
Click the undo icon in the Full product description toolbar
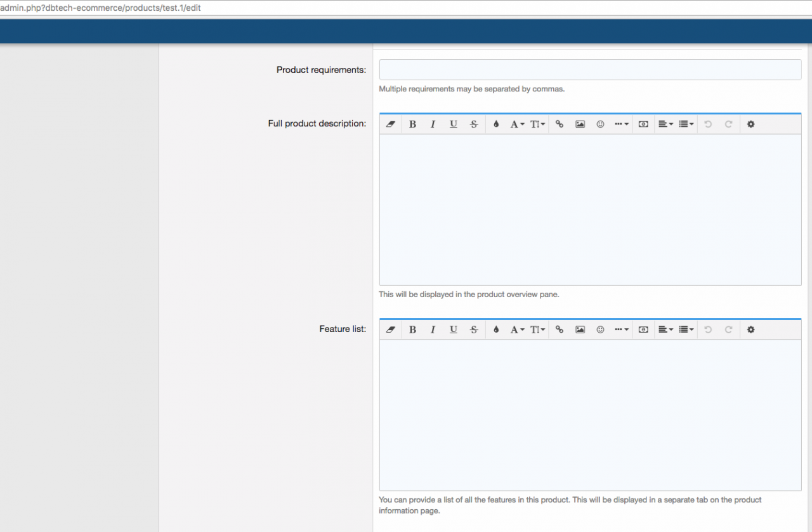(708, 124)
